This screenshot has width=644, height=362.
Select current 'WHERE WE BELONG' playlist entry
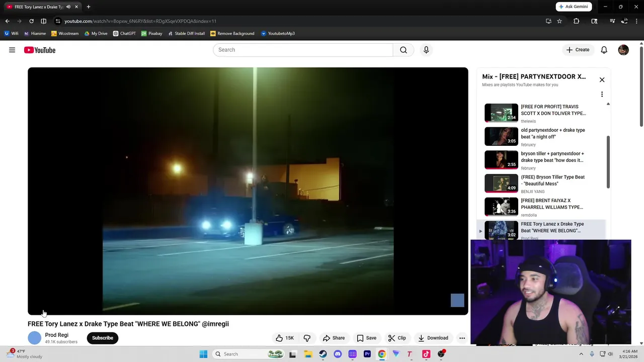point(542,230)
